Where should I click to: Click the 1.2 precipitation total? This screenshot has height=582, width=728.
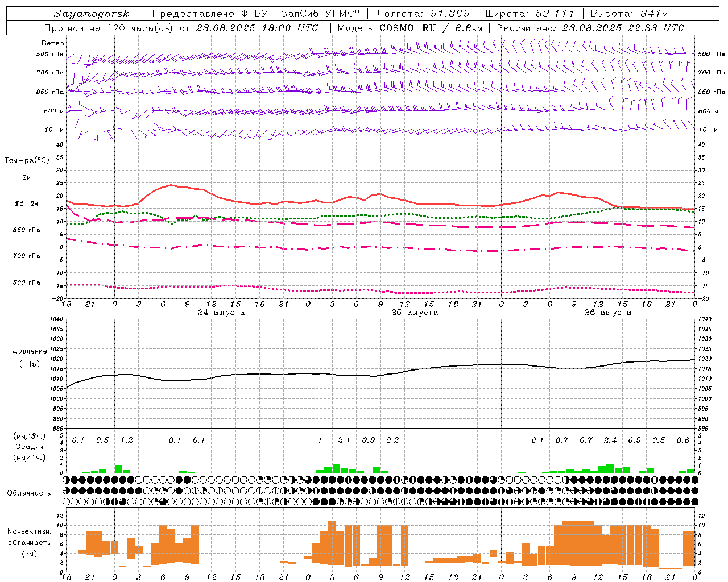pyautogui.click(x=126, y=440)
